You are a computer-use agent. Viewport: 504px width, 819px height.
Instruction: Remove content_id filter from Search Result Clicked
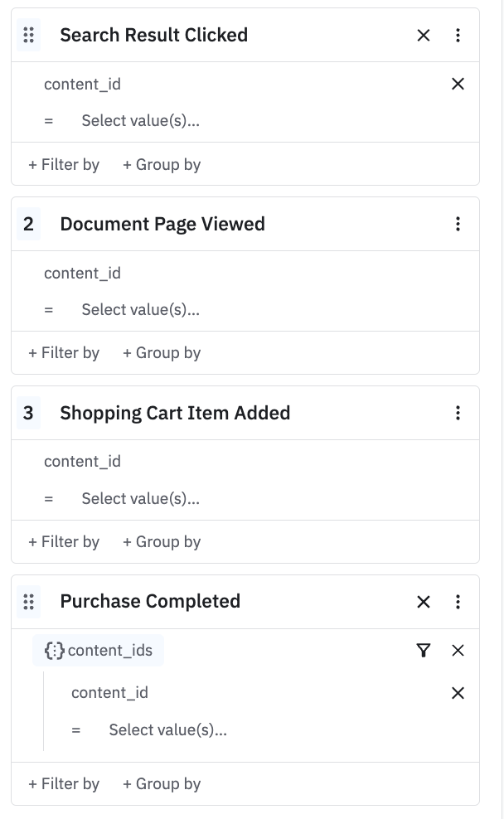(x=458, y=84)
